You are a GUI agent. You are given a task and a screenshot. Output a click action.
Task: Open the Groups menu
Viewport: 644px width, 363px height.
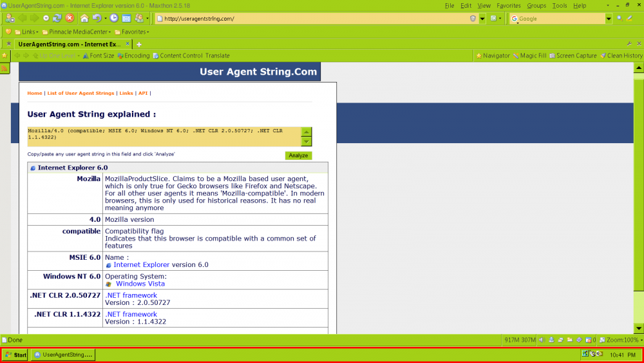coord(536,6)
